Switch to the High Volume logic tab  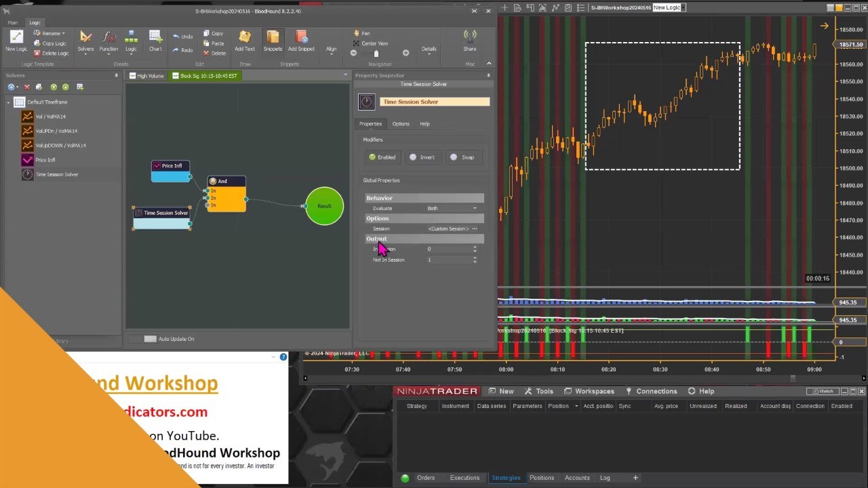(x=146, y=76)
